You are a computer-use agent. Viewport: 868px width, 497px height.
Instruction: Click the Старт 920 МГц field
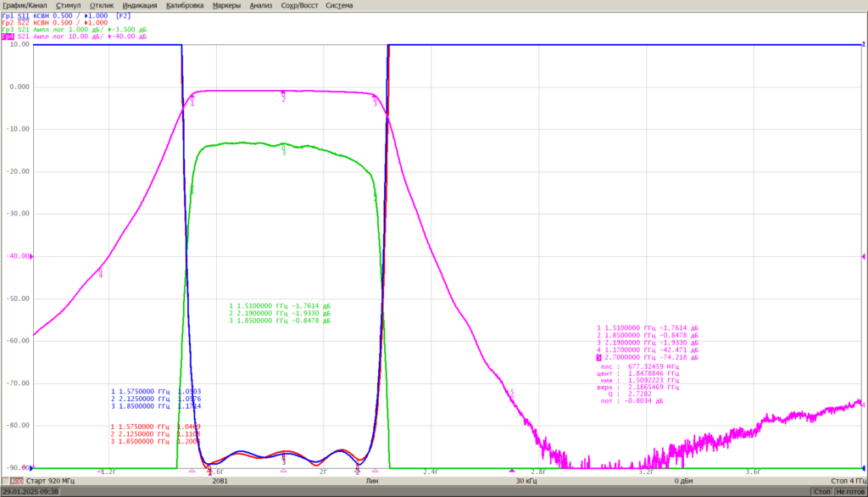50,481
